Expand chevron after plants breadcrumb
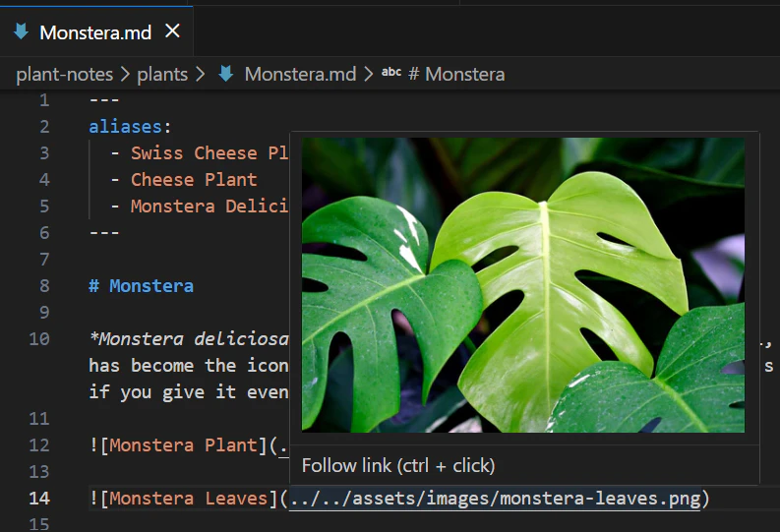 [200, 74]
